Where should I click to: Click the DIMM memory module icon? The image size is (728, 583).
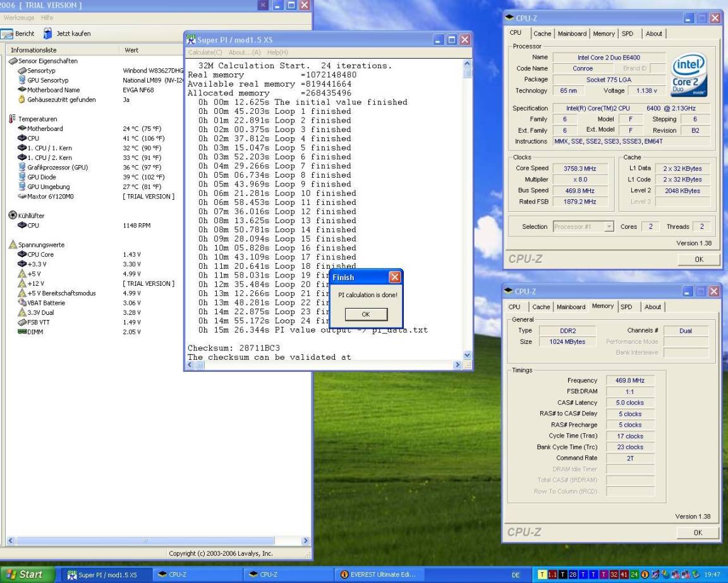(x=22, y=332)
